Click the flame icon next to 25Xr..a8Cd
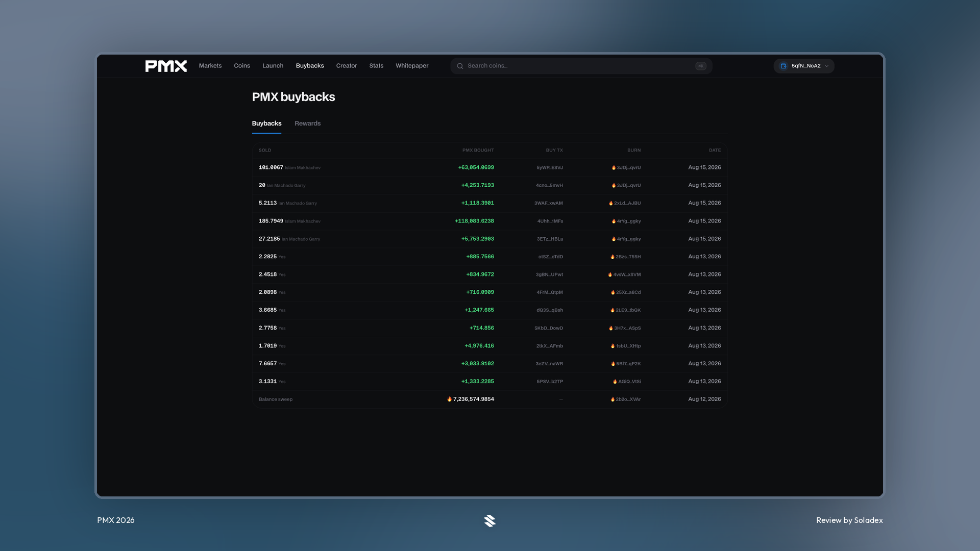The height and width of the screenshot is (551, 980). 613,292
